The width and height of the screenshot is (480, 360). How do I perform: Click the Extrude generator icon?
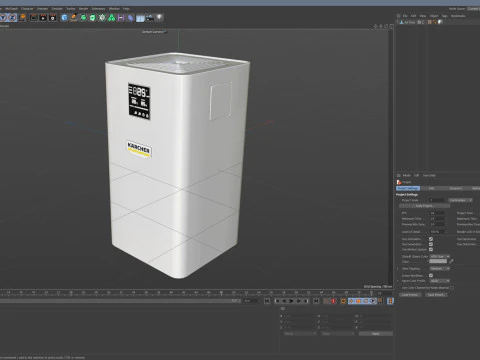93,18
